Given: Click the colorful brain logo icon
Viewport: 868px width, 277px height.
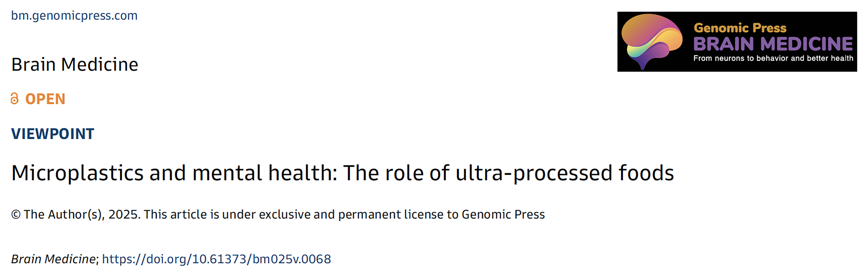Looking at the screenshot, I should point(652,41).
